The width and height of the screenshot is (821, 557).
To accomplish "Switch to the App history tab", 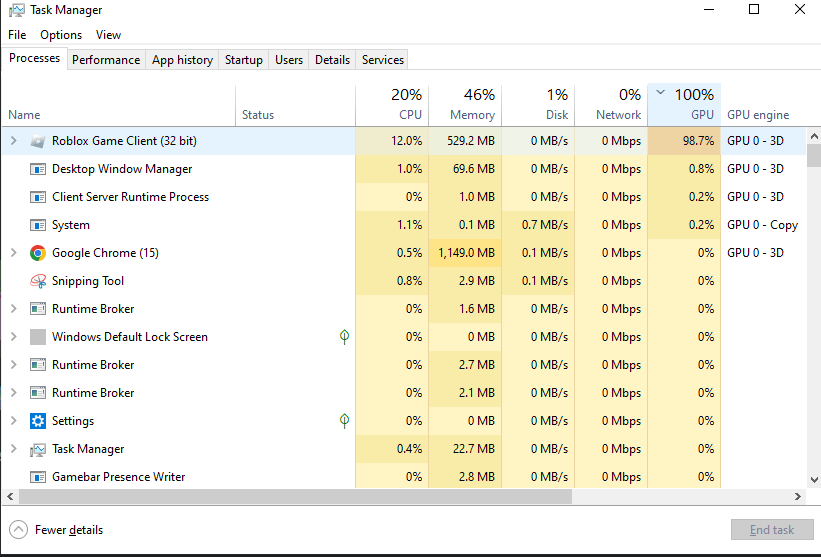I will [x=182, y=60].
